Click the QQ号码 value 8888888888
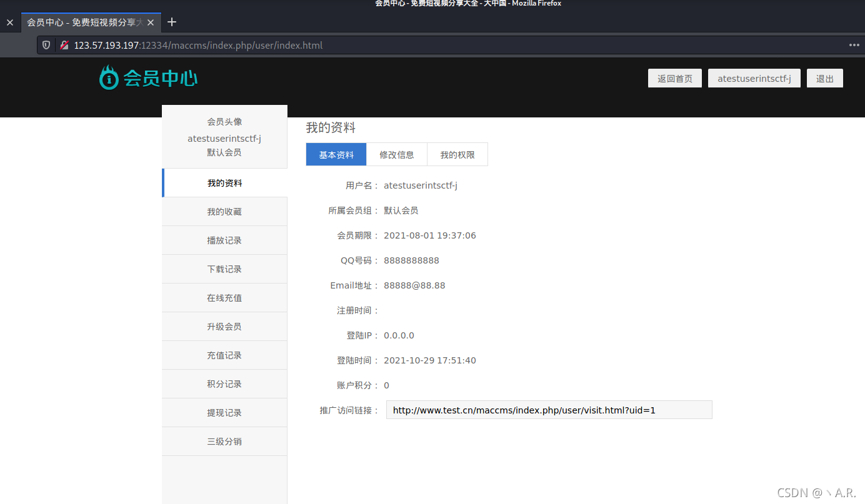 [x=411, y=260]
